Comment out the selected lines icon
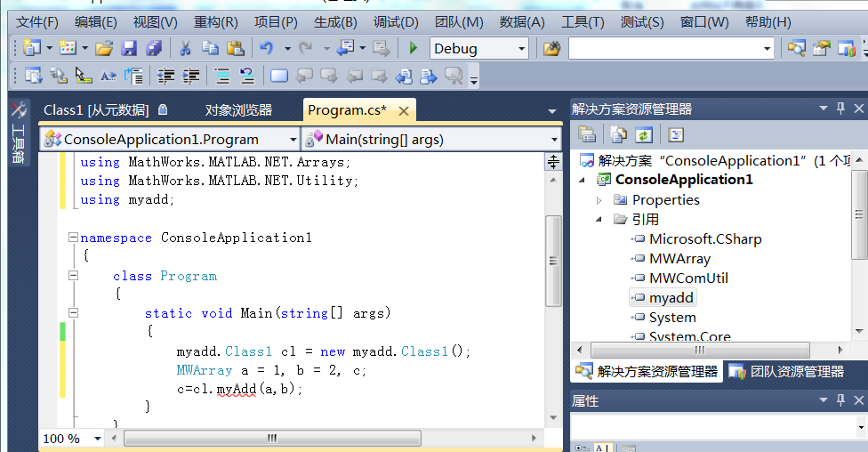 222,76
